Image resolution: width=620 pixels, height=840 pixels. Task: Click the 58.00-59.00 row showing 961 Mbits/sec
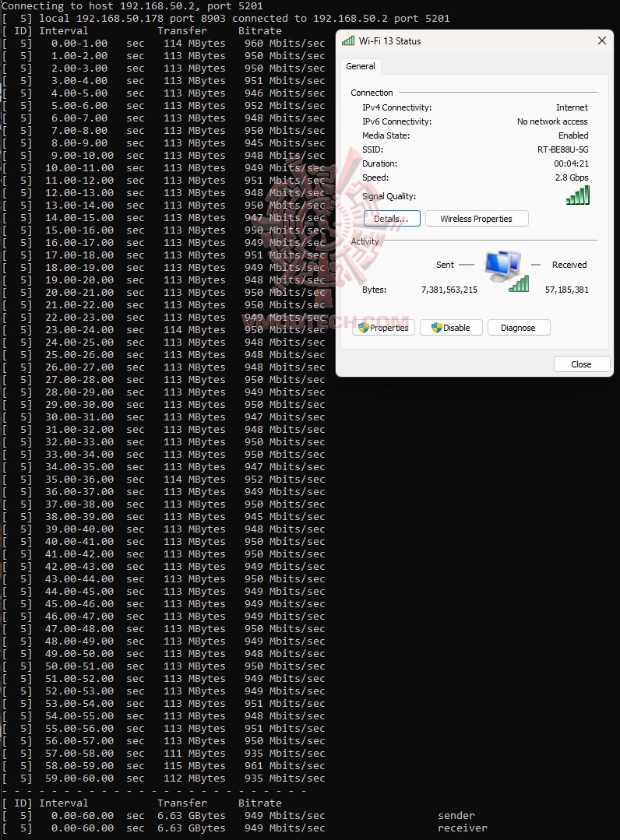(164, 766)
